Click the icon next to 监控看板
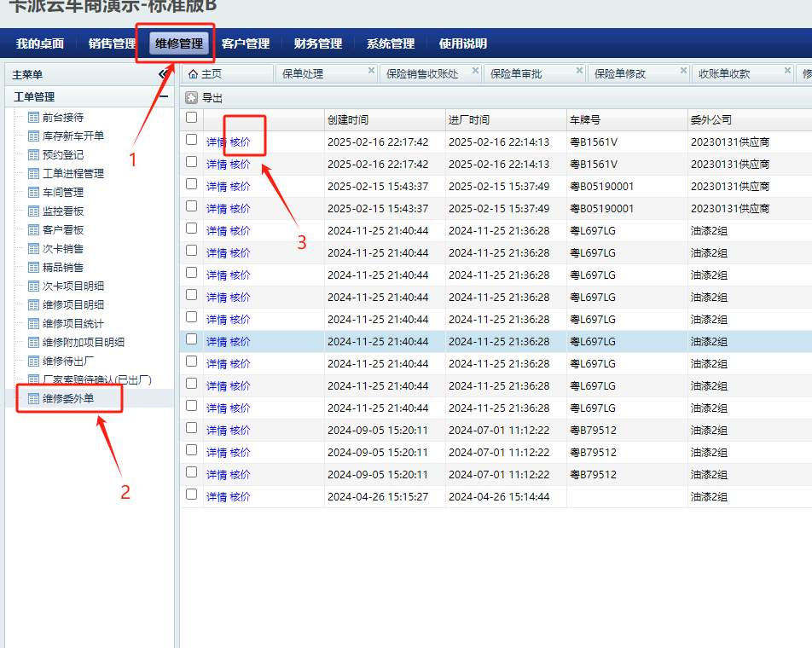 [33, 211]
